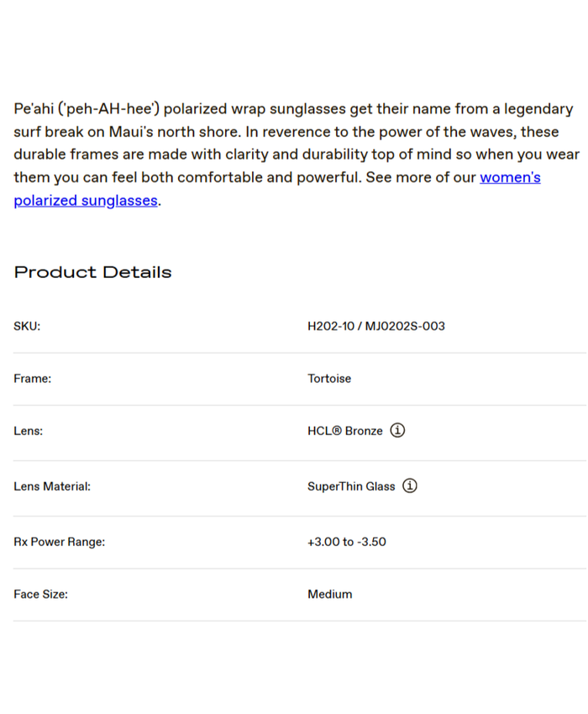Select the SKU: row label
Image resolution: width=588 pixels, height=714 pixels.
tap(27, 326)
